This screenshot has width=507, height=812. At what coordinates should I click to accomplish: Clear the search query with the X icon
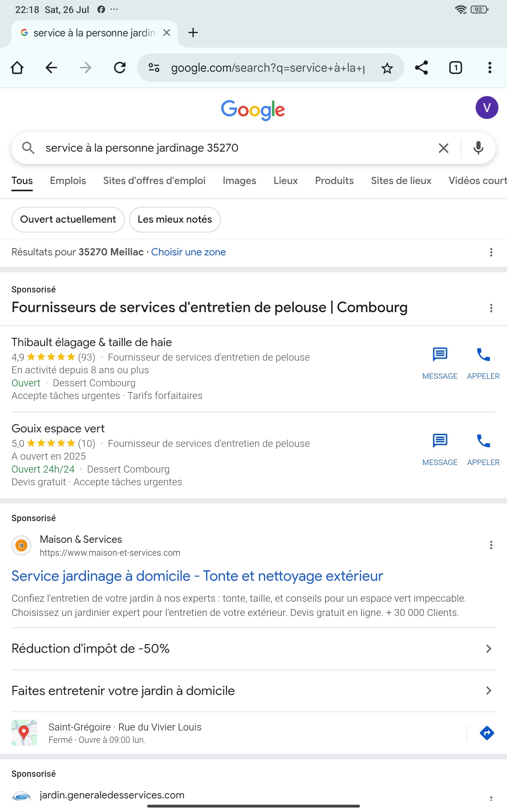[x=443, y=148]
